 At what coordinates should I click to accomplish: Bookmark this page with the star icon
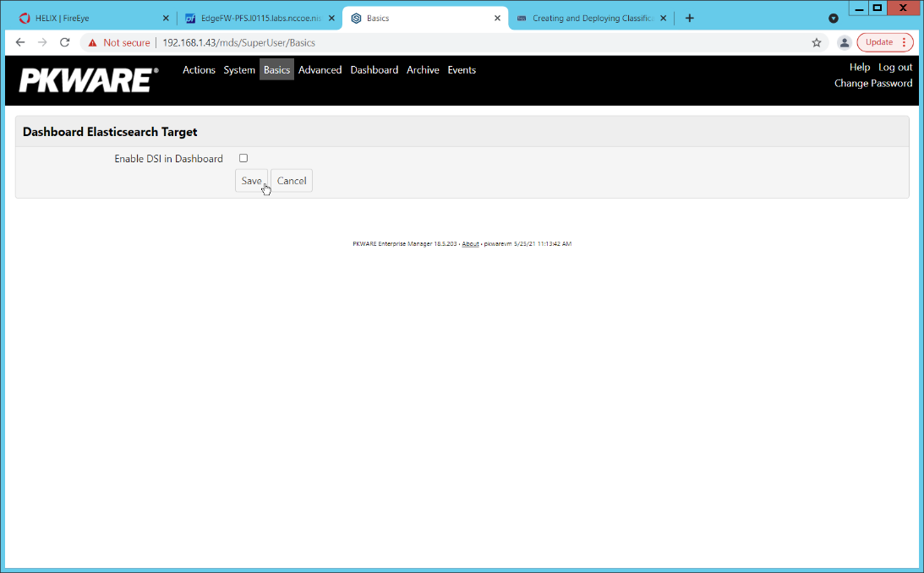816,42
